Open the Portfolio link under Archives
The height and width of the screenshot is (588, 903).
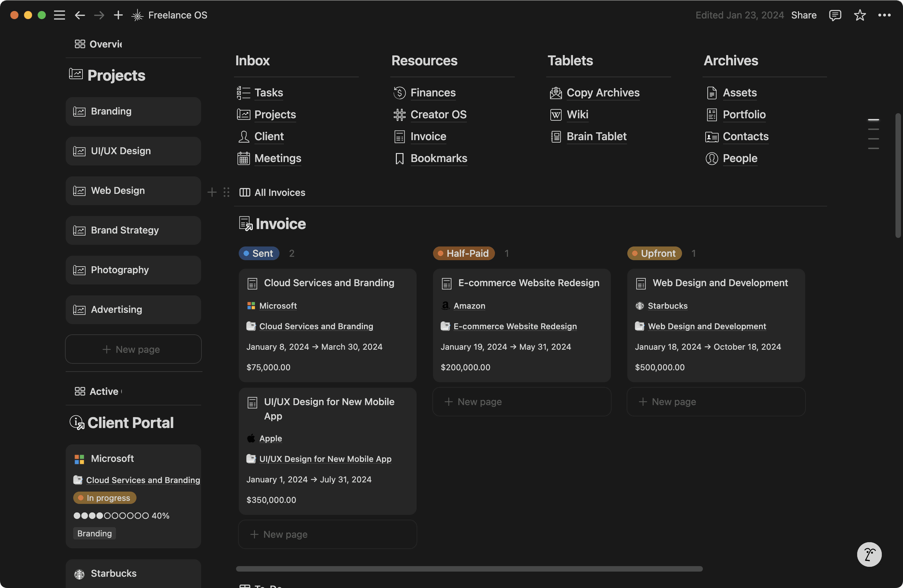(744, 115)
